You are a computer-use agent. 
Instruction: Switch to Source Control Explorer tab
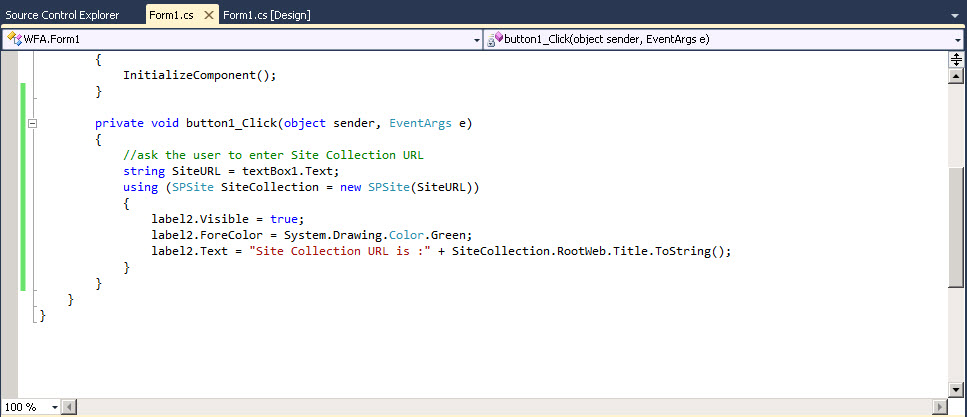[x=62, y=15]
